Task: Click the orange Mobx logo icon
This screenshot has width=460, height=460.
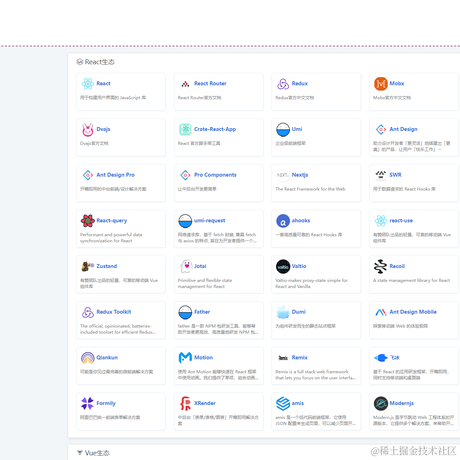Action: pos(381,84)
